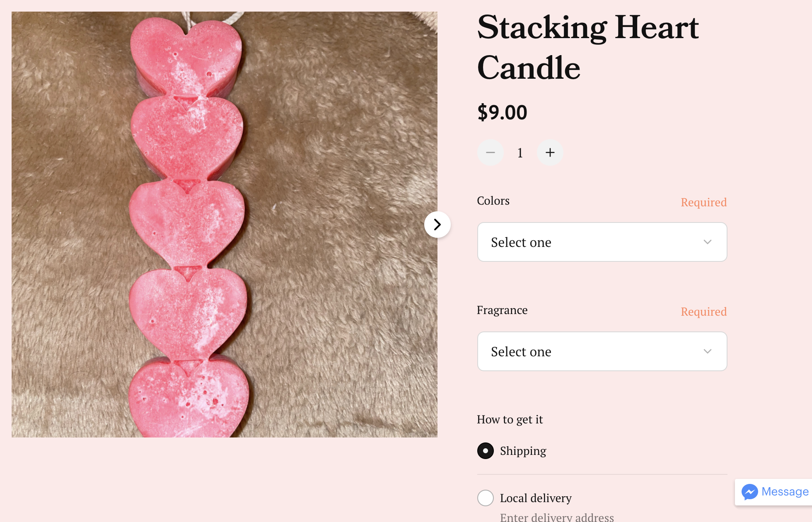The image size is (812, 522).
Task: Click the Local delivery label text
Action: tap(535, 498)
